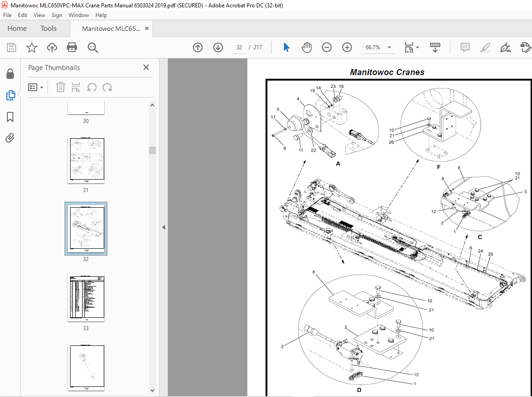
Task: Open the Sign document pen tool
Action: pyautogui.click(x=505, y=47)
